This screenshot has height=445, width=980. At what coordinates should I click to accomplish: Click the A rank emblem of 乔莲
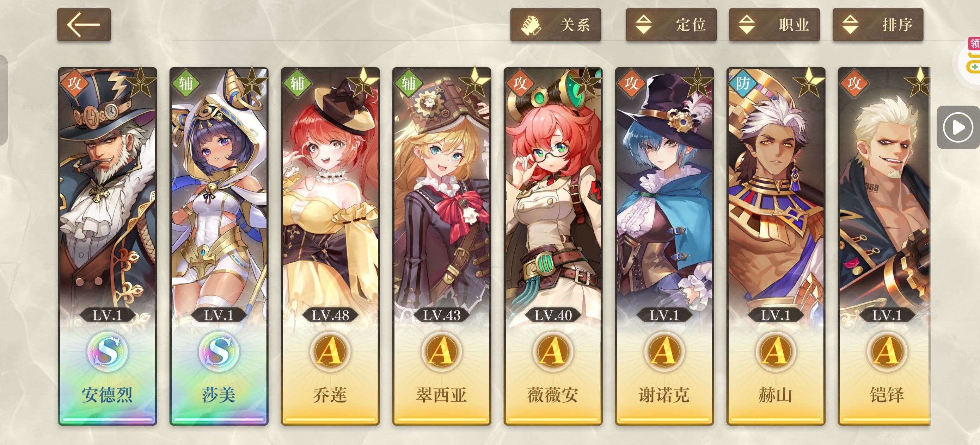330,351
